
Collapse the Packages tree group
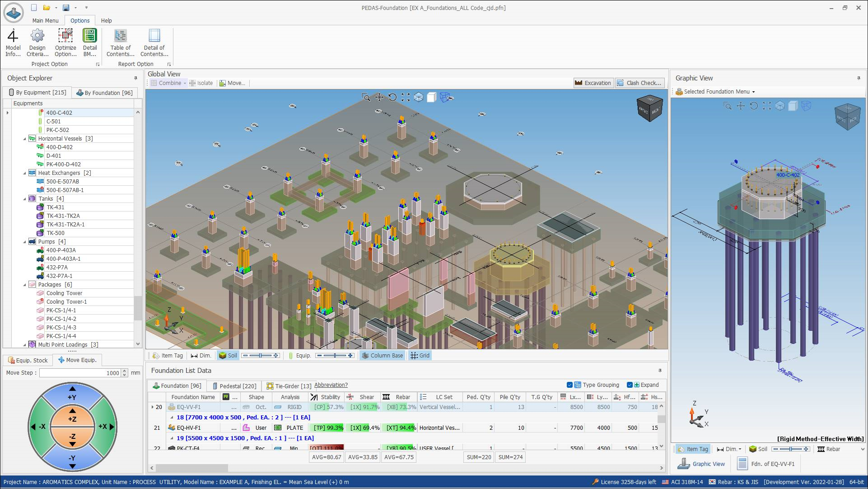click(25, 285)
